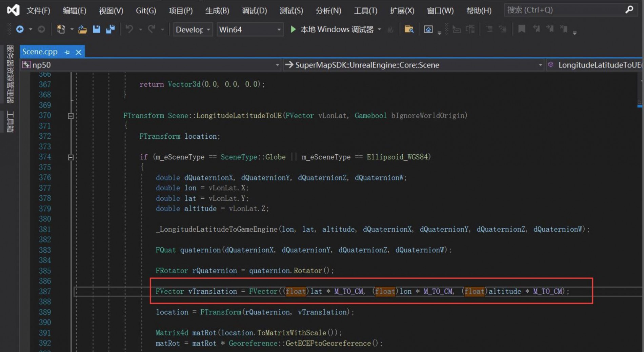Click the return Vector3d(0.0, 0.0, 0.0) line

click(202, 84)
